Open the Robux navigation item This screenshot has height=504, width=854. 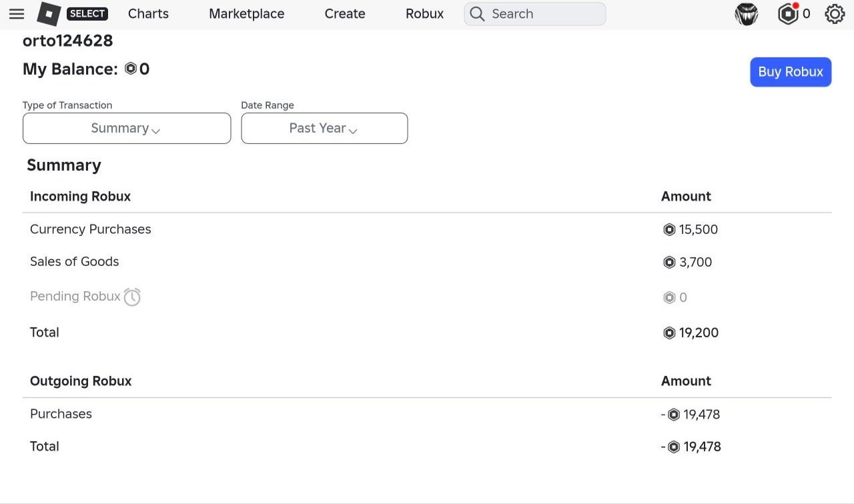pyautogui.click(x=424, y=14)
